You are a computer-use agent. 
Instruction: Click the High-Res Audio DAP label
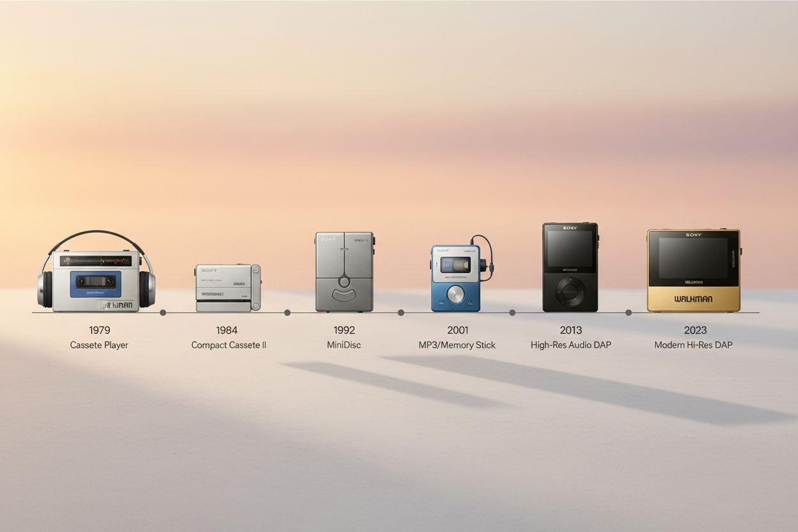570,345
